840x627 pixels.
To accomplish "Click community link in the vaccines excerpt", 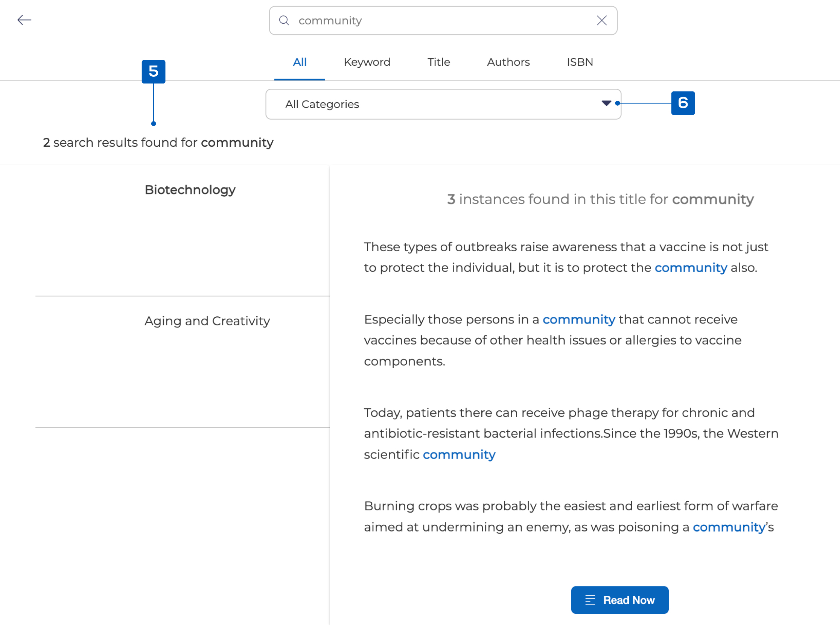I will point(579,319).
